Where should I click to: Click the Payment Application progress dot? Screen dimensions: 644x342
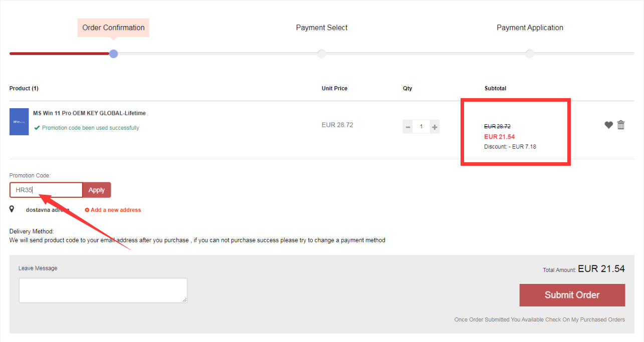coord(530,54)
